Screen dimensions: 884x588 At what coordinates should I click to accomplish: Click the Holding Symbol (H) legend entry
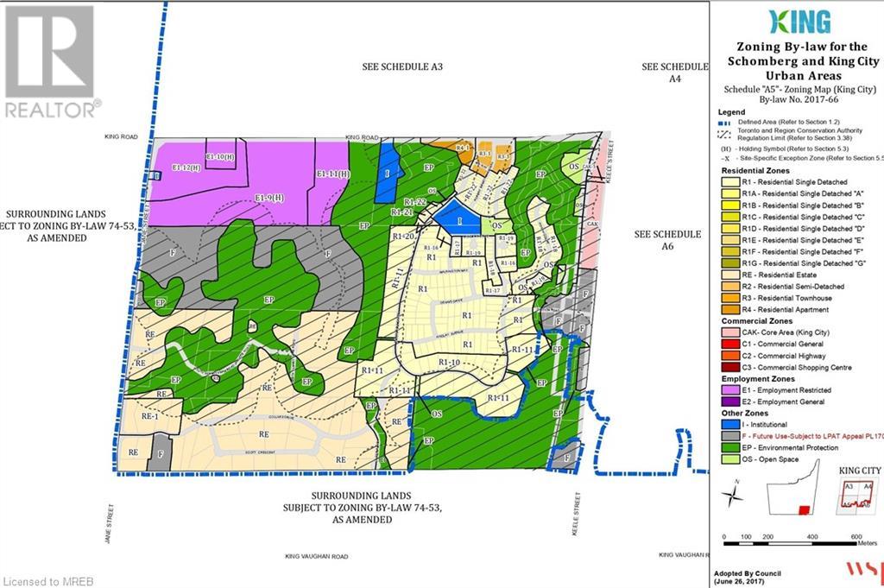(792, 149)
